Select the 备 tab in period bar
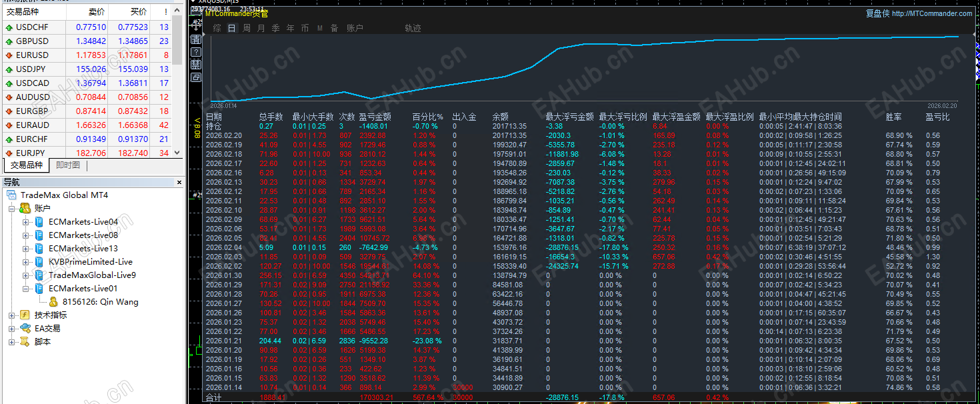Image resolution: width=980 pixels, height=404 pixels. (335, 28)
